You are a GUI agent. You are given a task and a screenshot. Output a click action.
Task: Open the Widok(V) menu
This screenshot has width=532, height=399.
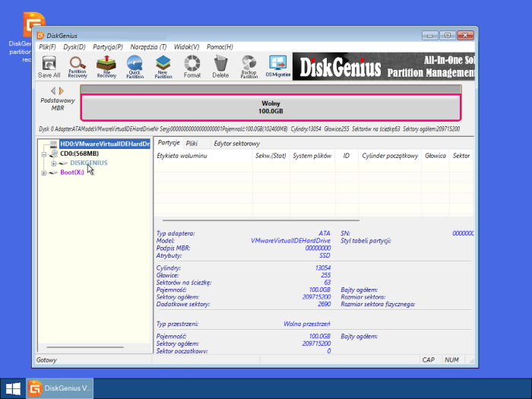[186, 47]
